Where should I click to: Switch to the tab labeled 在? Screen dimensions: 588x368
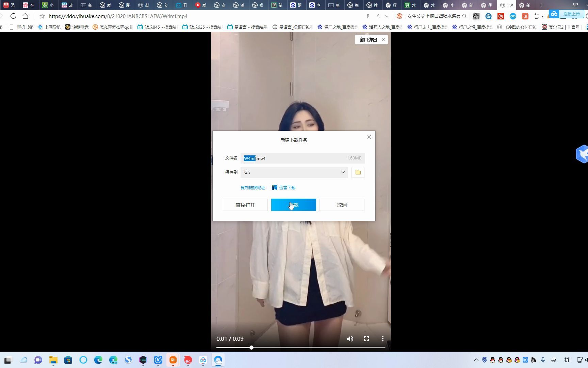point(28,5)
